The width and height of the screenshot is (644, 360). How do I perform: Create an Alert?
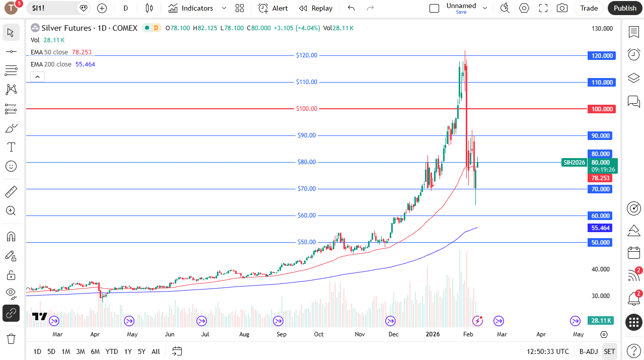pyautogui.click(x=273, y=8)
